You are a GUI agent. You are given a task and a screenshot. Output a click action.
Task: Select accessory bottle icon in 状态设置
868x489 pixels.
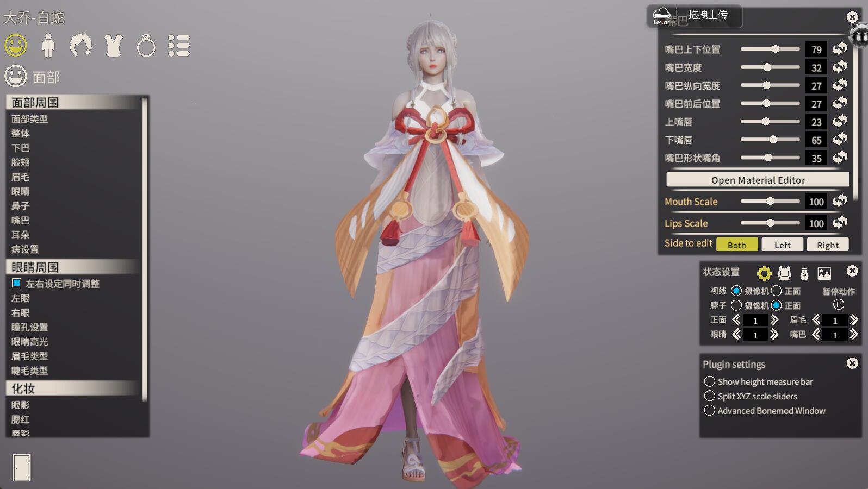click(804, 273)
